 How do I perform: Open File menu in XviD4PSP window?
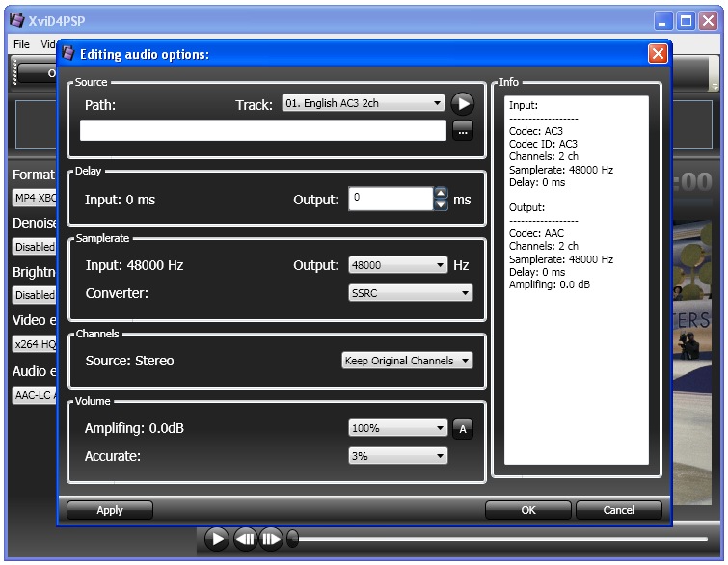21,44
